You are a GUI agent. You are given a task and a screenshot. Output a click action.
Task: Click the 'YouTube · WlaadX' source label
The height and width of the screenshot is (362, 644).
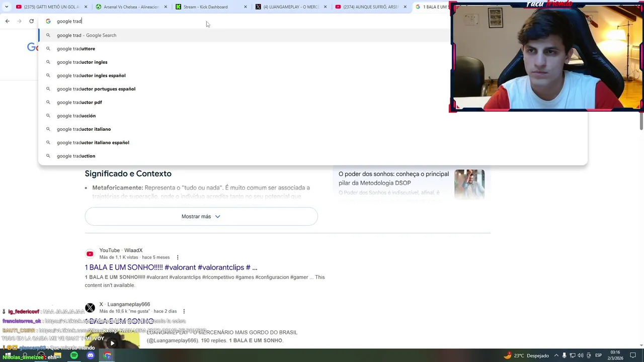[121, 250]
